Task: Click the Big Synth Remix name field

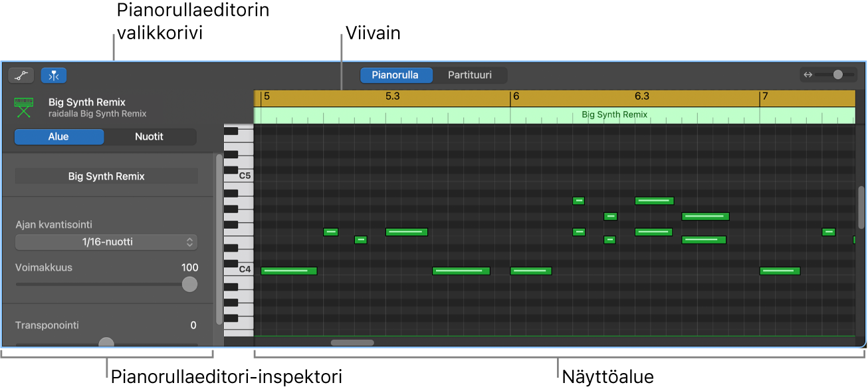Action: point(106,176)
